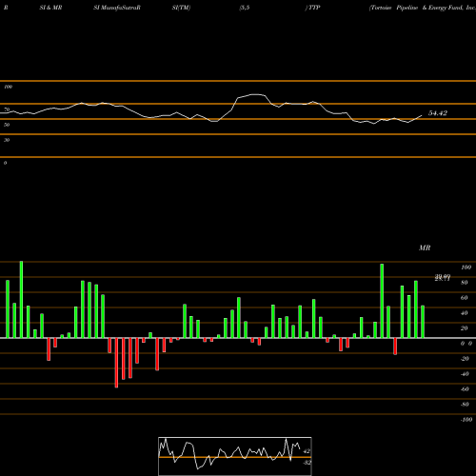Click the "SI MunafaSutraR" header text
Screen dimensions: 476x476
117,8
